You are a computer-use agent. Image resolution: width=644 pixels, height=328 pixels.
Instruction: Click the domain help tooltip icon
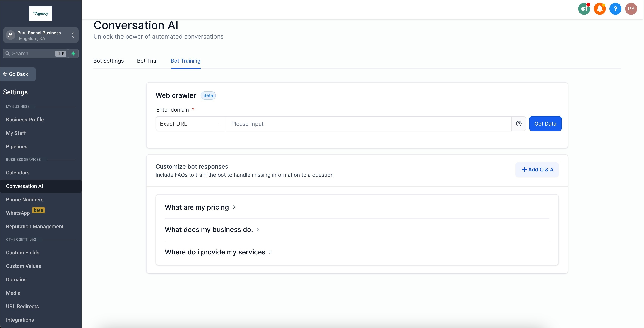tap(518, 124)
